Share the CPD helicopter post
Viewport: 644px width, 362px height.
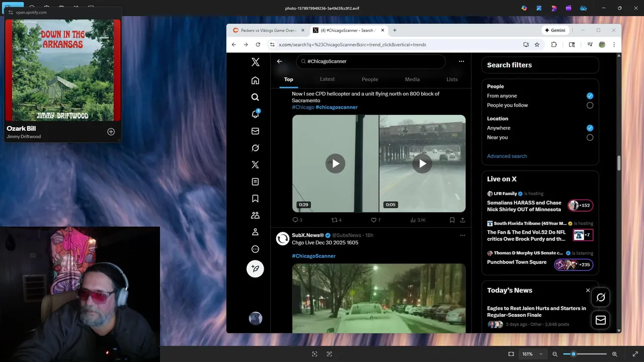[x=462, y=220]
